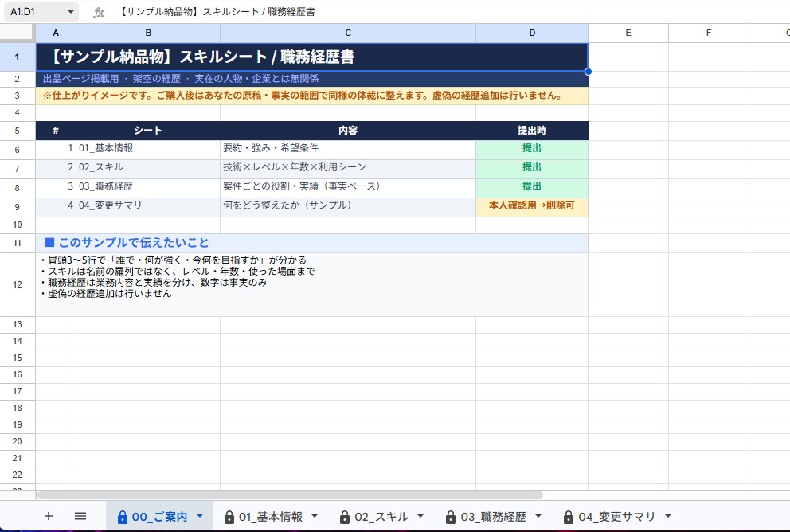Switch to the 00_ご案内 sheet tab

pyautogui.click(x=159, y=517)
